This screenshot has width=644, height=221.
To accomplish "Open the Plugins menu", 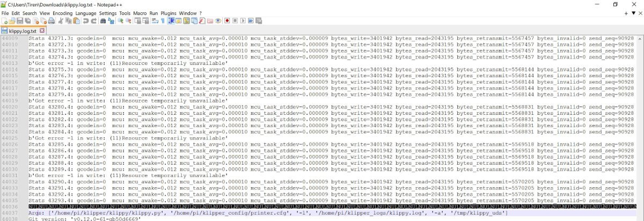I will click(169, 13).
